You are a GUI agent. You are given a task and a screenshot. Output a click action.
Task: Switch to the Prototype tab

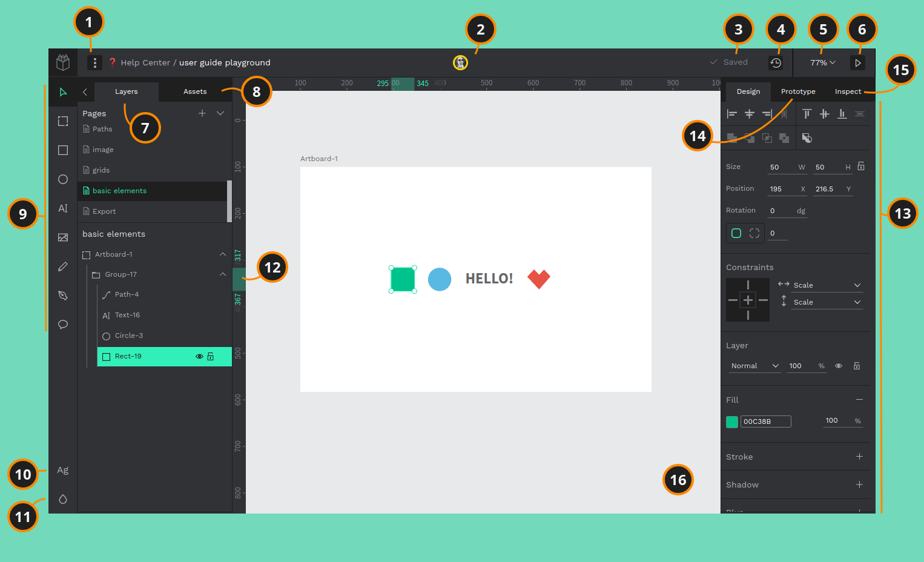click(797, 91)
